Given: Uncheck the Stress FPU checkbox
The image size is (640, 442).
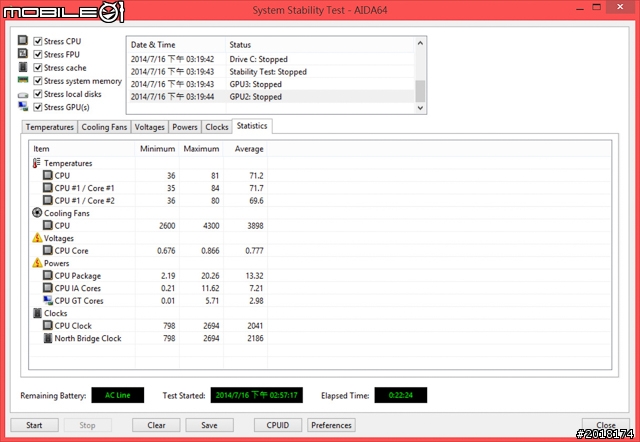Looking at the screenshot, I should pyautogui.click(x=38, y=54).
